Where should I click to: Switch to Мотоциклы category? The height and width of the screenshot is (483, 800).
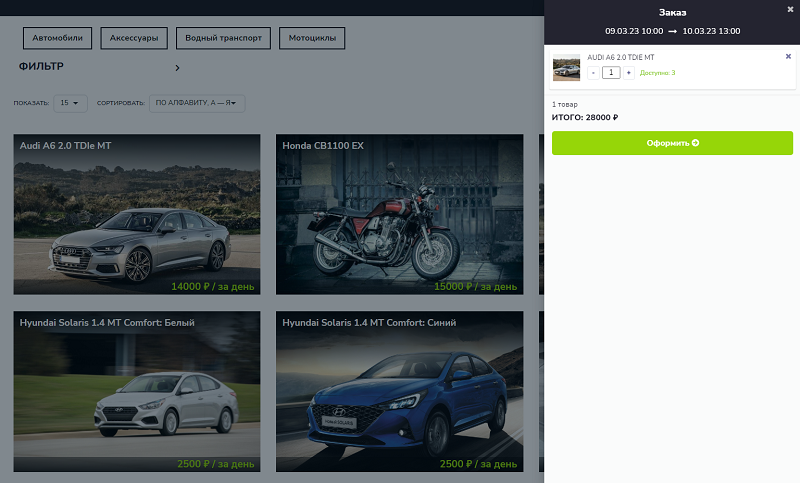click(x=312, y=39)
